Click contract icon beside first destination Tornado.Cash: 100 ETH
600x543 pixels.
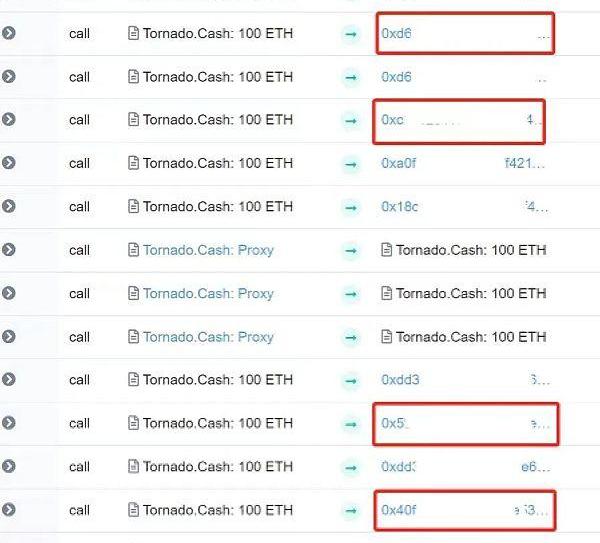pos(386,250)
